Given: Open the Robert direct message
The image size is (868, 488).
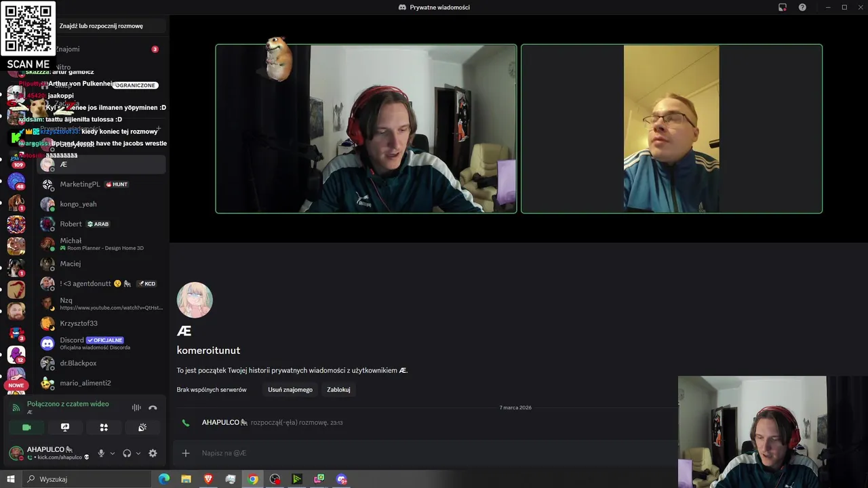Looking at the screenshot, I should (x=101, y=224).
